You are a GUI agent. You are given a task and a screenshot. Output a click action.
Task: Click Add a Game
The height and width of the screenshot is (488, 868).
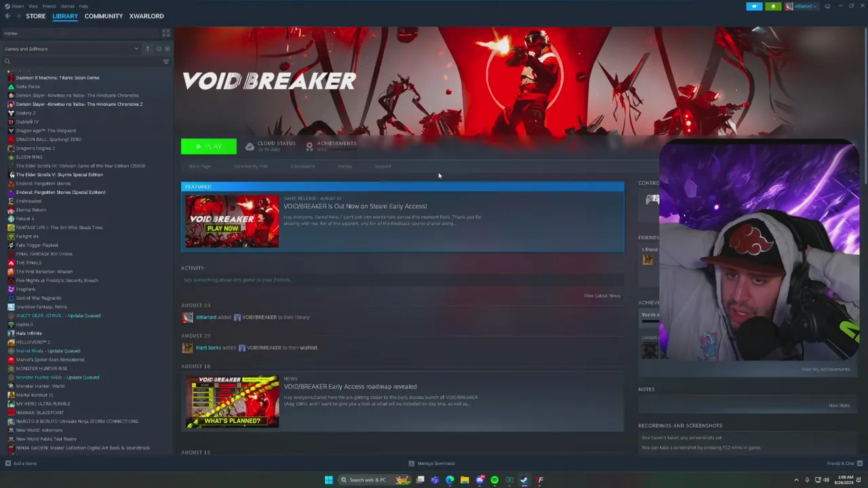click(x=21, y=464)
